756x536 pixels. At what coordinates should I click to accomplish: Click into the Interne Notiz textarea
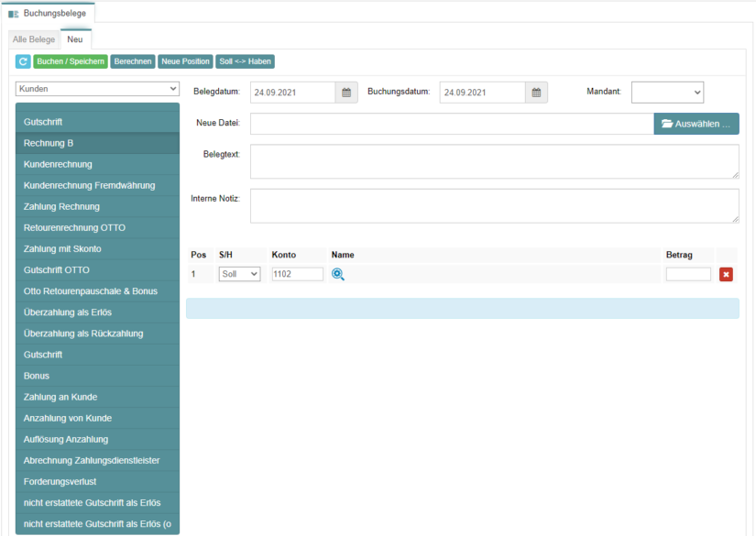pyautogui.click(x=495, y=206)
